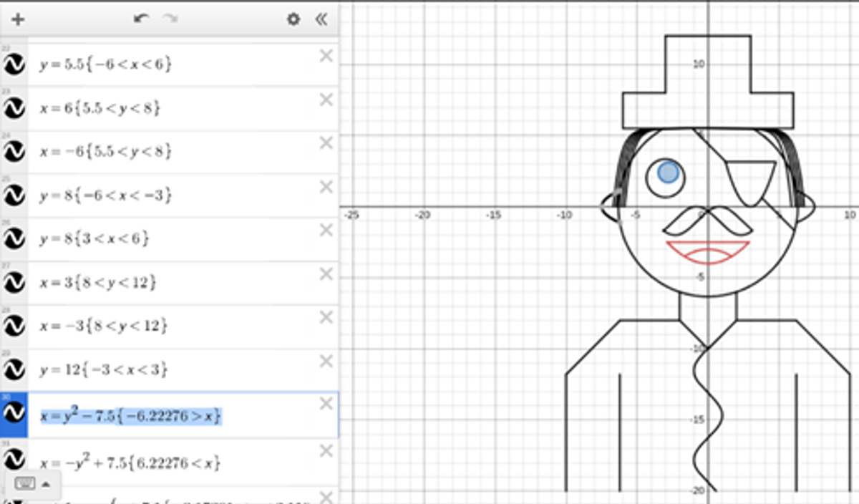
Task: Click the redo arrow icon
Action: [x=170, y=19]
